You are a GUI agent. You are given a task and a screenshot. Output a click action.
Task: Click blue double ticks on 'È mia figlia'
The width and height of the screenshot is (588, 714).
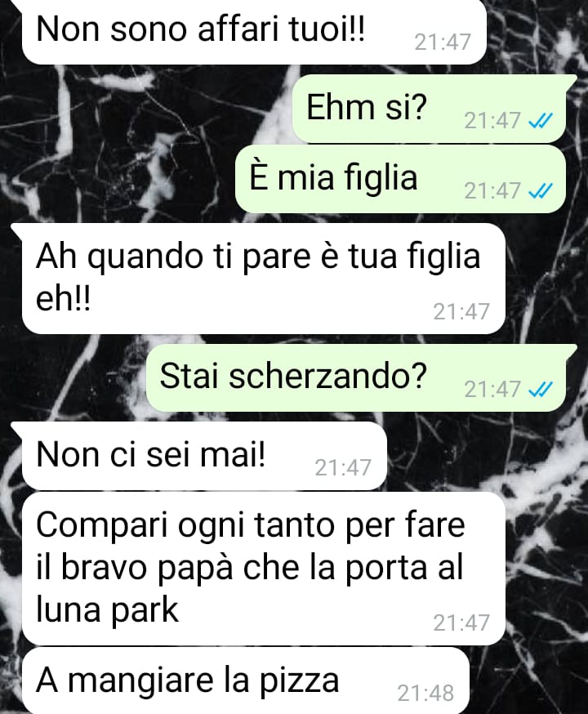[x=540, y=191]
